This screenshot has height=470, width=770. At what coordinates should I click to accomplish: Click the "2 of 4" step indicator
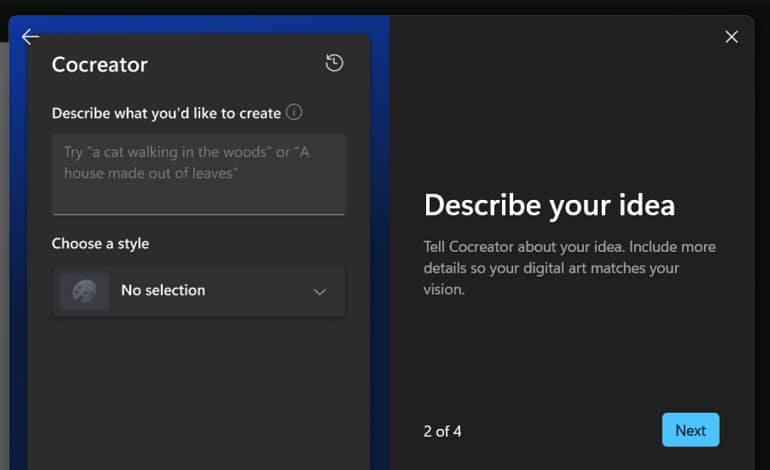click(x=442, y=431)
